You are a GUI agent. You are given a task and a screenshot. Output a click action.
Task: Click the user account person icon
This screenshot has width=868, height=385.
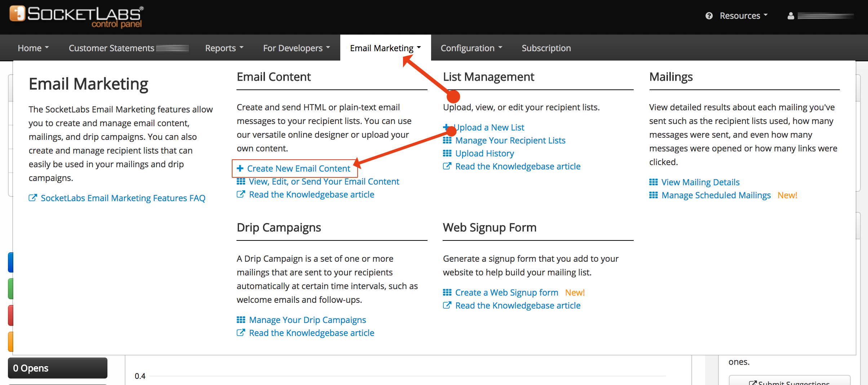[x=791, y=16]
